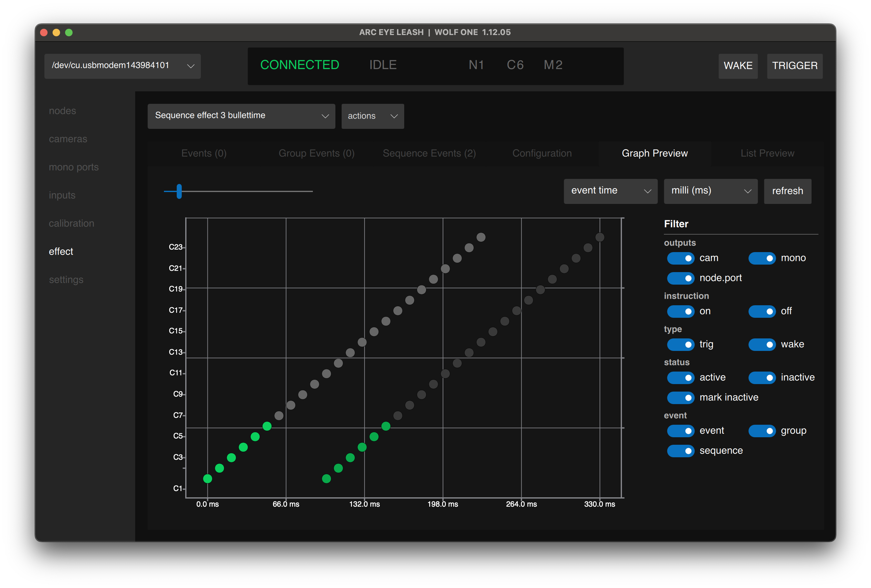Turn off the wake type filter
The image size is (871, 588).
pyautogui.click(x=761, y=344)
